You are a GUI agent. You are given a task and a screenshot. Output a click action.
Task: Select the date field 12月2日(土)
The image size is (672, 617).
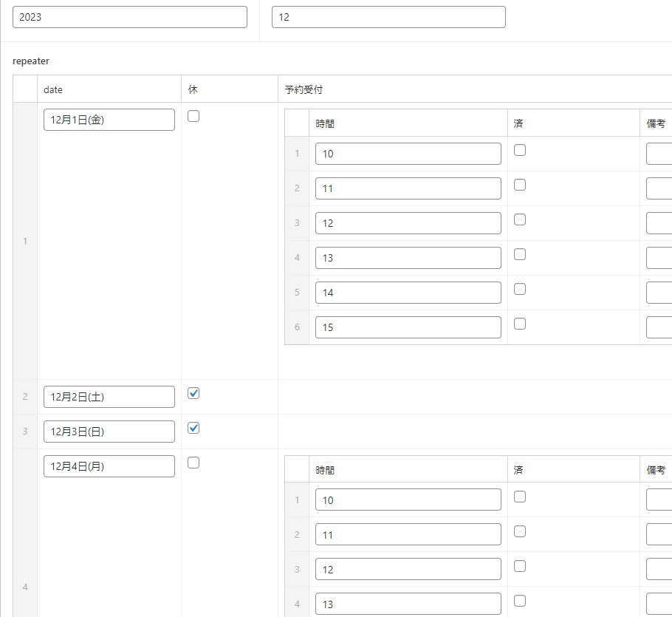tap(109, 397)
